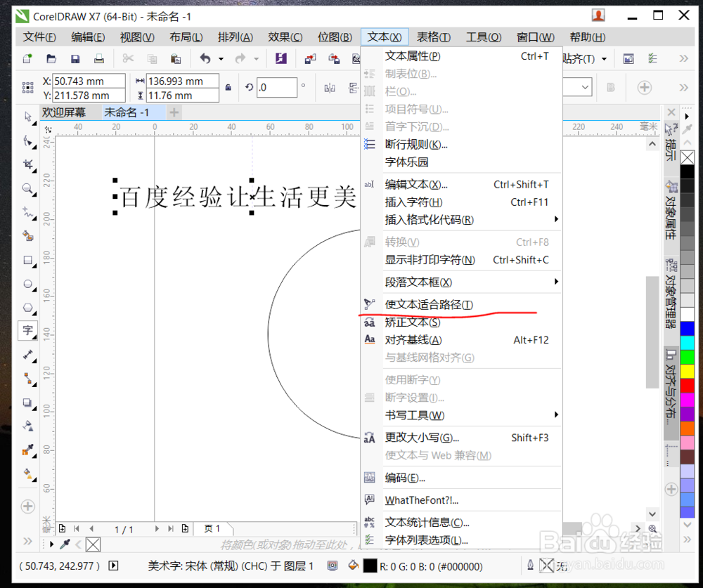Expand 书写工具(W) submenu
The width and height of the screenshot is (703, 588).
(461, 415)
